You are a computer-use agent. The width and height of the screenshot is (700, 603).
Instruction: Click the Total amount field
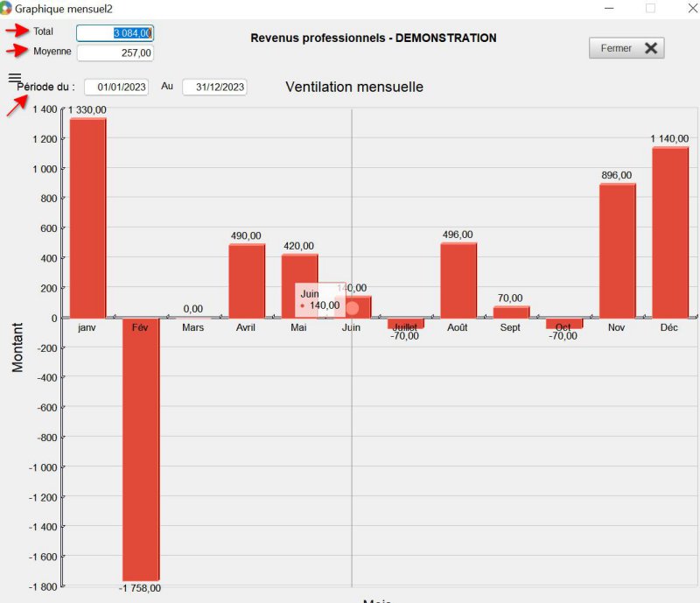coord(115,33)
